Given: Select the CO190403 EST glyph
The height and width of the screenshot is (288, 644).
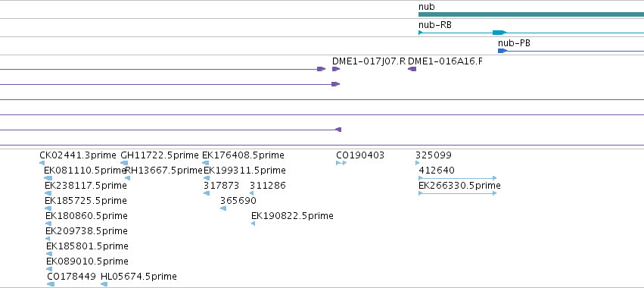Looking at the screenshot, I should coord(341,163).
